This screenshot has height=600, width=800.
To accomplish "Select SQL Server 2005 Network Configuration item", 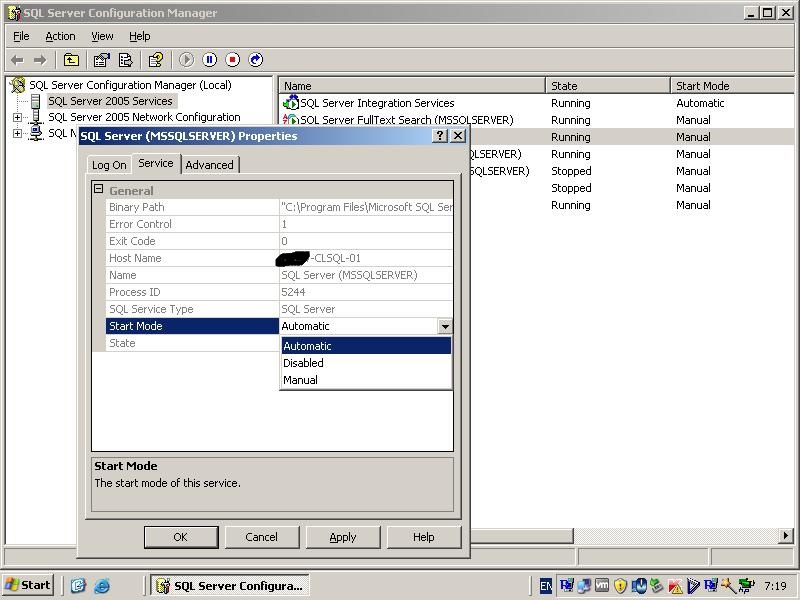I will click(x=144, y=117).
